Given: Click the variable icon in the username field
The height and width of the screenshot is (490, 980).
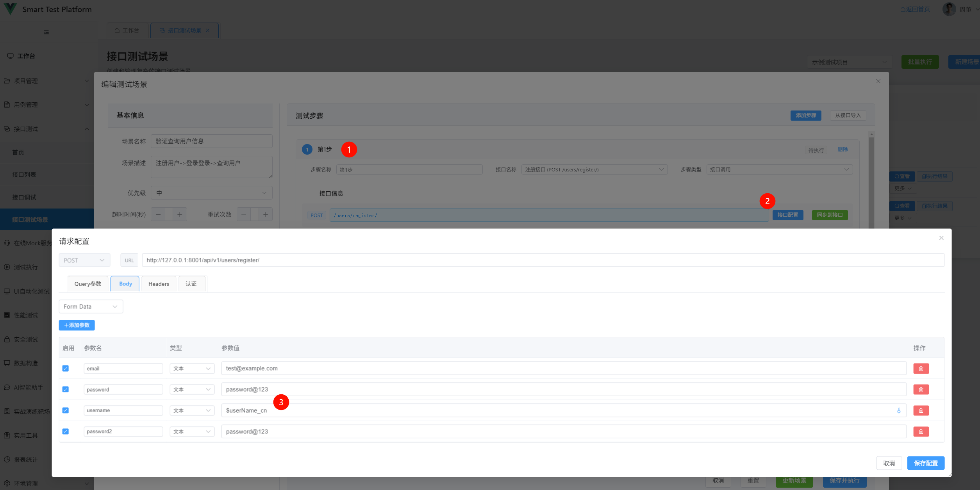Looking at the screenshot, I should click(898, 410).
